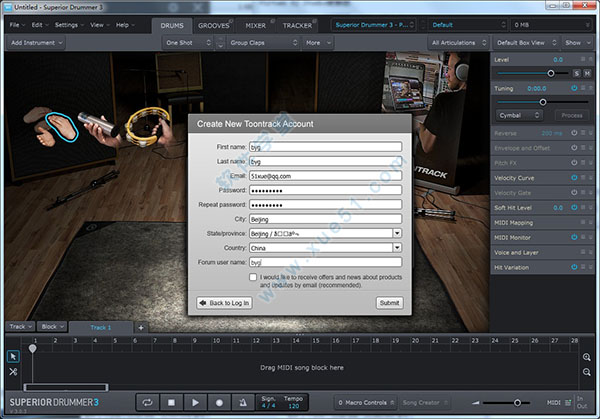
Task: Toggle Velocity Curve power button
Action: pyautogui.click(x=574, y=178)
